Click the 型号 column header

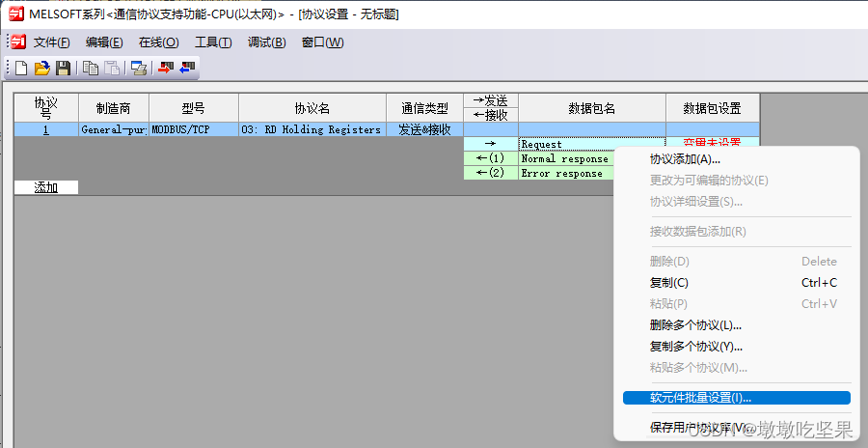(x=194, y=107)
